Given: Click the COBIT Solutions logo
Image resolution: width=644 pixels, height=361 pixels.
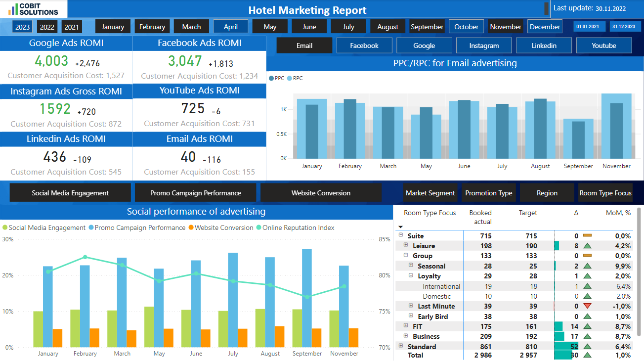Looking at the screenshot, I should 33,8.
